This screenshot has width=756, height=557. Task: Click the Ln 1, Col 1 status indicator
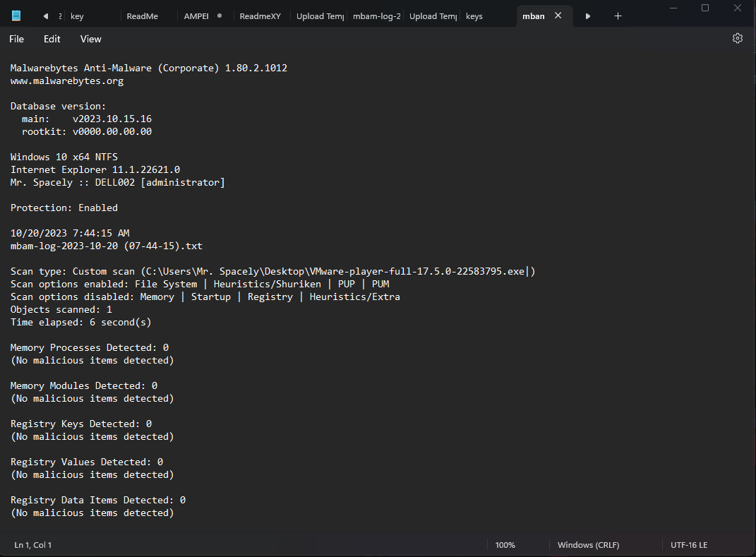(32, 545)
